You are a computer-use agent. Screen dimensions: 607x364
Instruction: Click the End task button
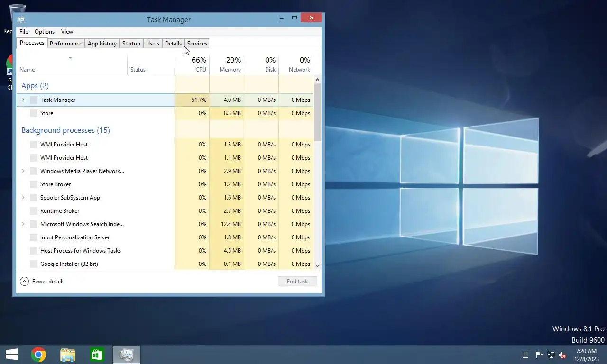tap(297, 282)
